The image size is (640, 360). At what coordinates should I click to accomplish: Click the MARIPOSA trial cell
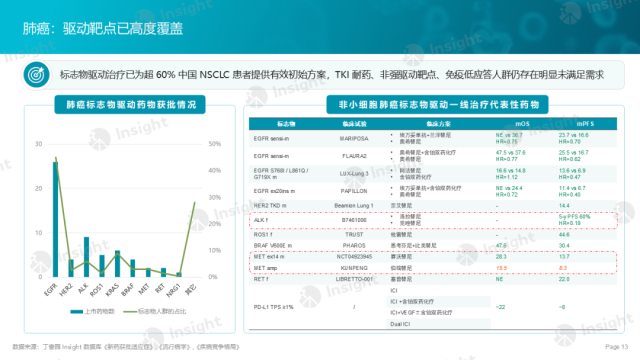click(x=354, y=138)
